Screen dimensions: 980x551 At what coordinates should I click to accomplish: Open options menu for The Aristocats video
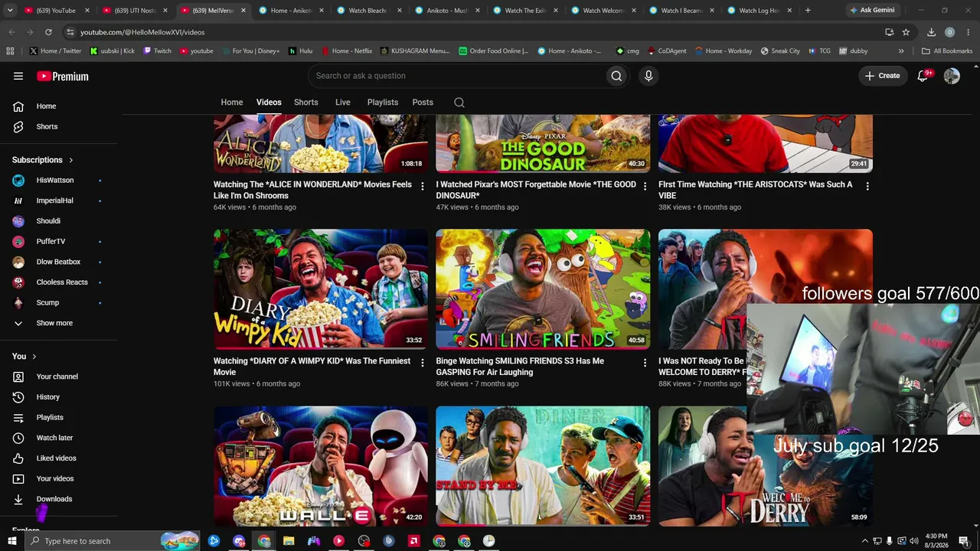[867, 186]
